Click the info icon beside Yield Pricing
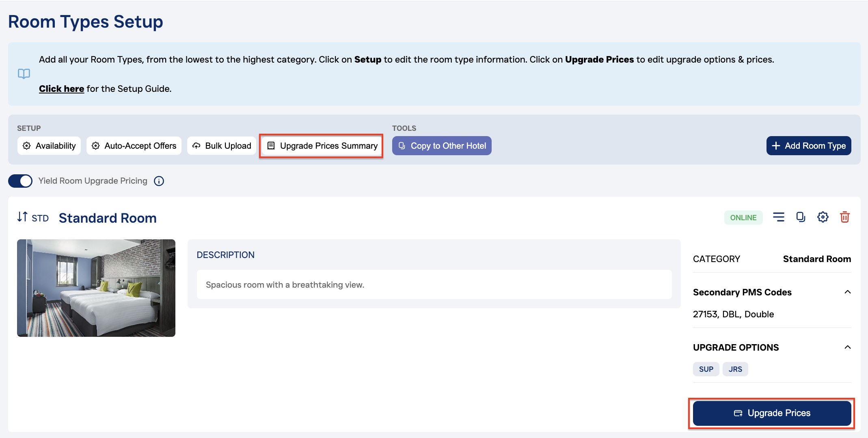Viewport: 868px width, 438px height. click(159, 181)
